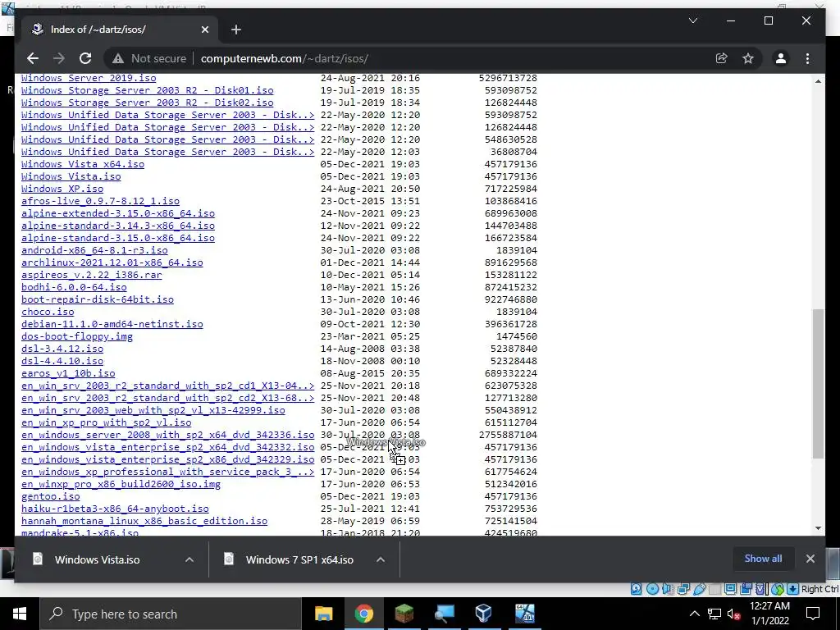
Task: Click the network tray icon
Action: 714,614
